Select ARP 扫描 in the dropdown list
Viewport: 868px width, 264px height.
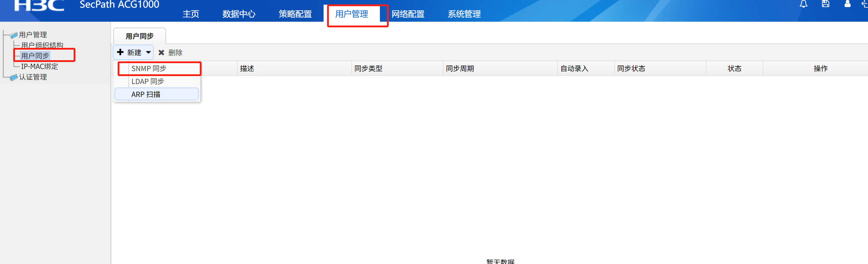(145, 94)
